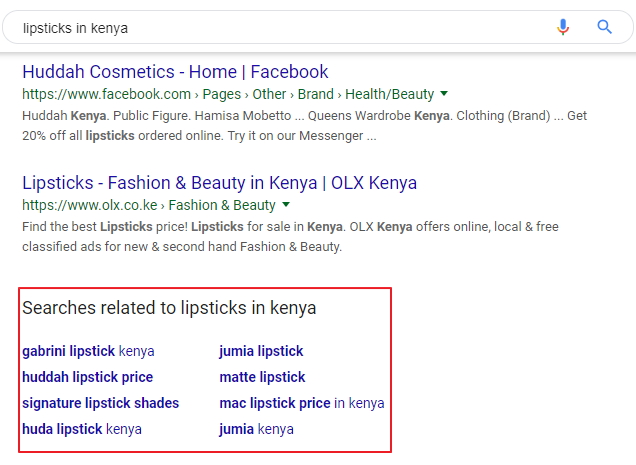This screenshot has width=636, height=465.
Task: Open related search 'signature lipstick shades'
Action: click(x=101, y=403)
